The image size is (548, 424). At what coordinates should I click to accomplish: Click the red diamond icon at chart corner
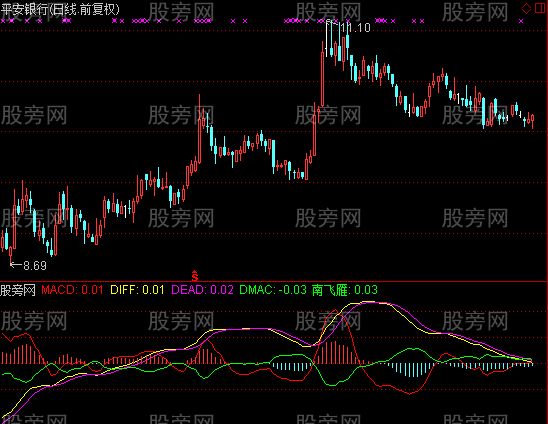pyautogui.click(x=526, y=8)
